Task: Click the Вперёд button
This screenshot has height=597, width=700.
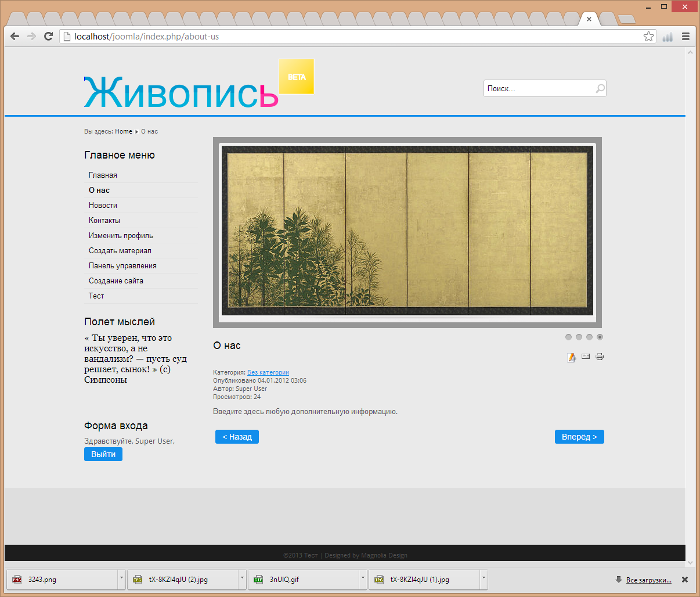Action: [x=579, y=437]
